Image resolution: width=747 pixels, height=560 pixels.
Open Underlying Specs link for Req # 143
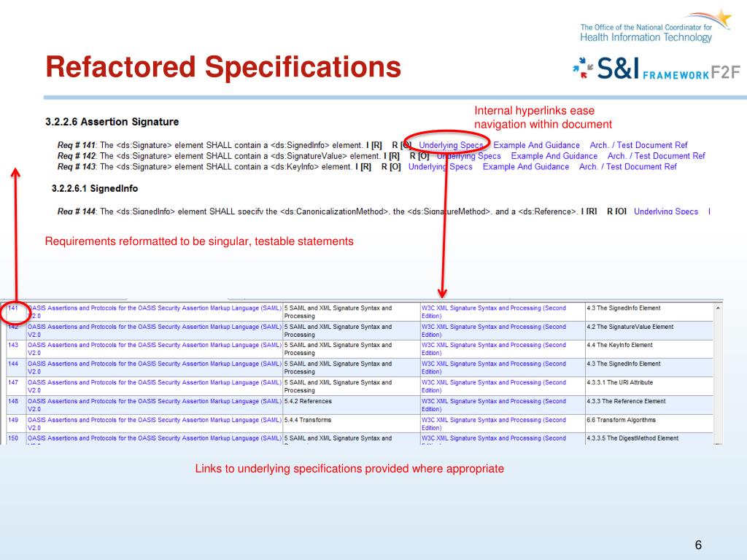(440, 167)
